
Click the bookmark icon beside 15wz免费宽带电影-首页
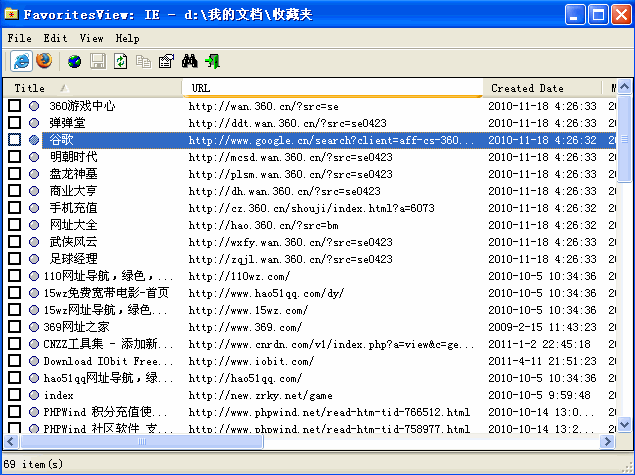pyautogui.click(x=34, y=293)
